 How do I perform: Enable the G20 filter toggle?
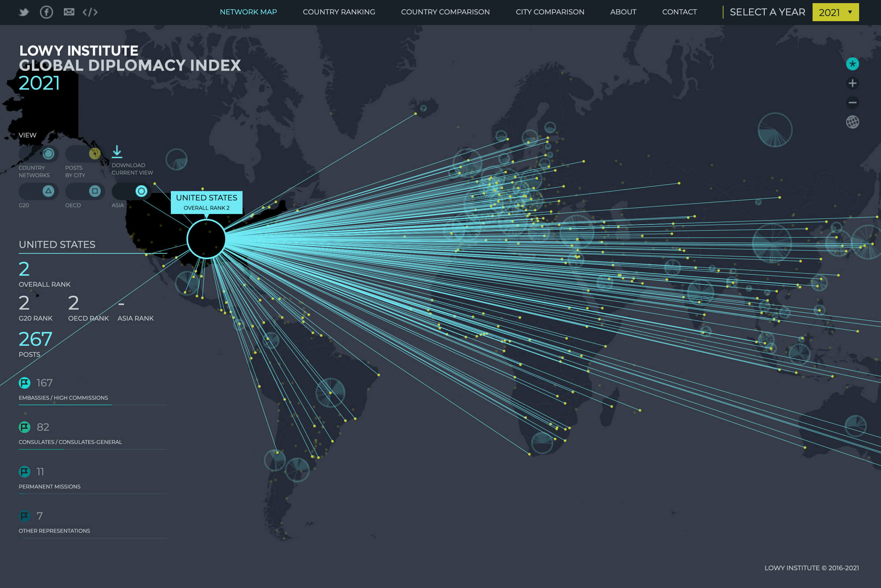pos(38,191)
